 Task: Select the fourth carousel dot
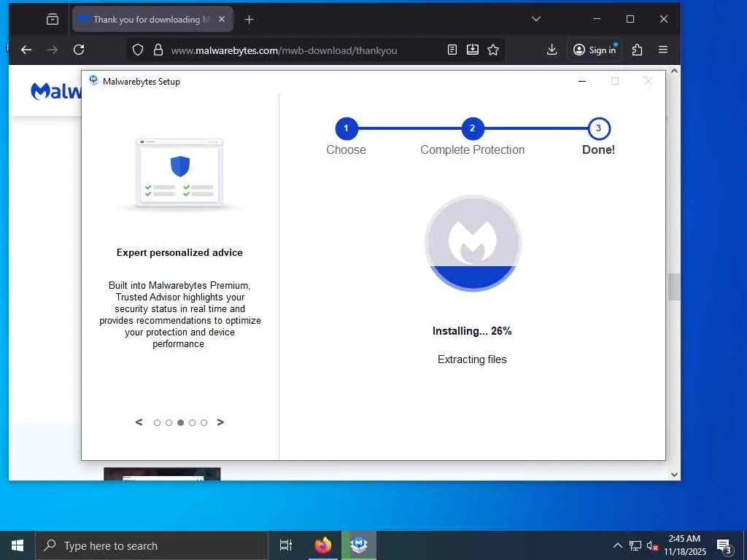192,422
